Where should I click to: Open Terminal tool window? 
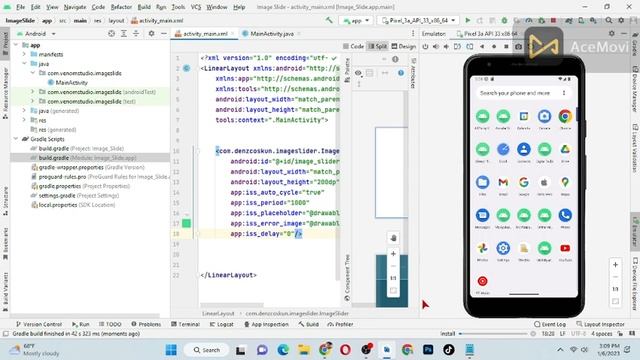click(185, 324)
